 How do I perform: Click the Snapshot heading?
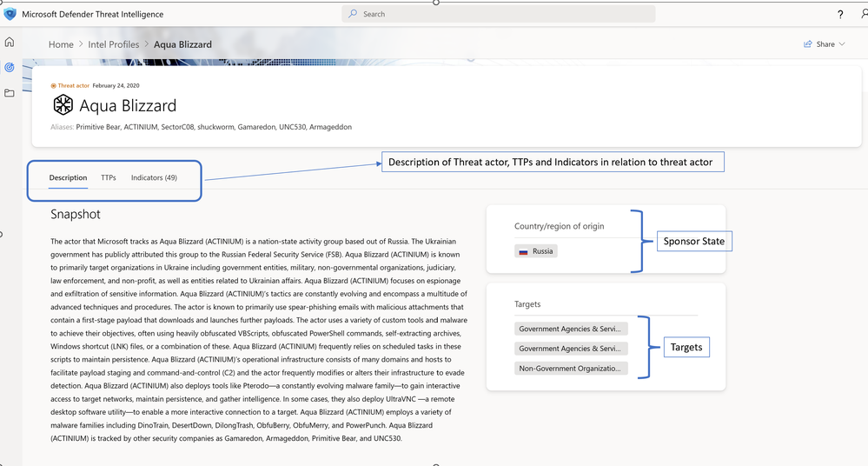pos(76,215)
